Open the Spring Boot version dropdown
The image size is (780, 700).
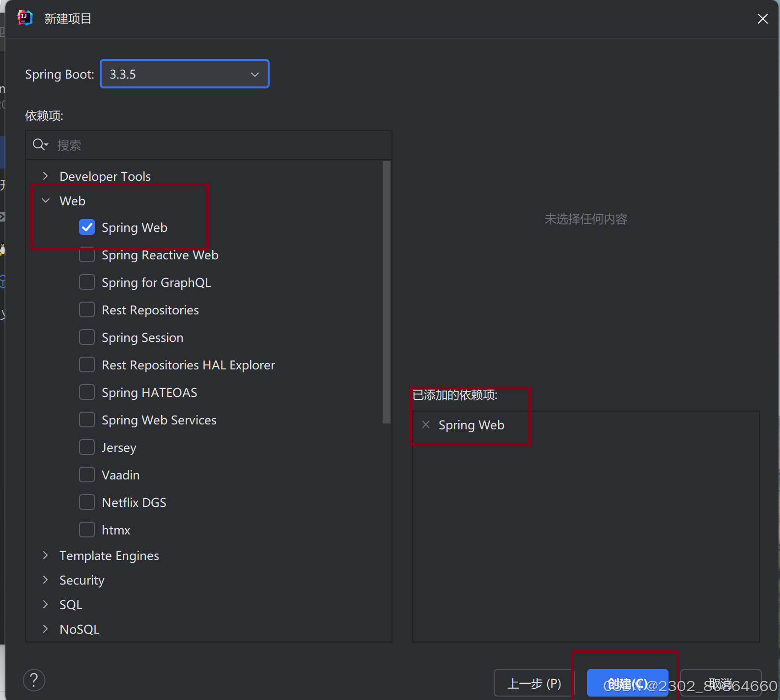pyautogui.click(x=185, y=74)
